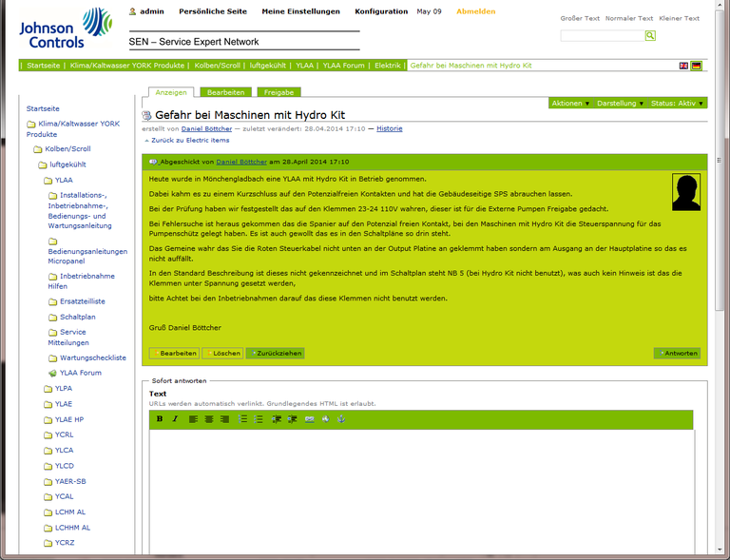Click the search input field

pos(603,35)
